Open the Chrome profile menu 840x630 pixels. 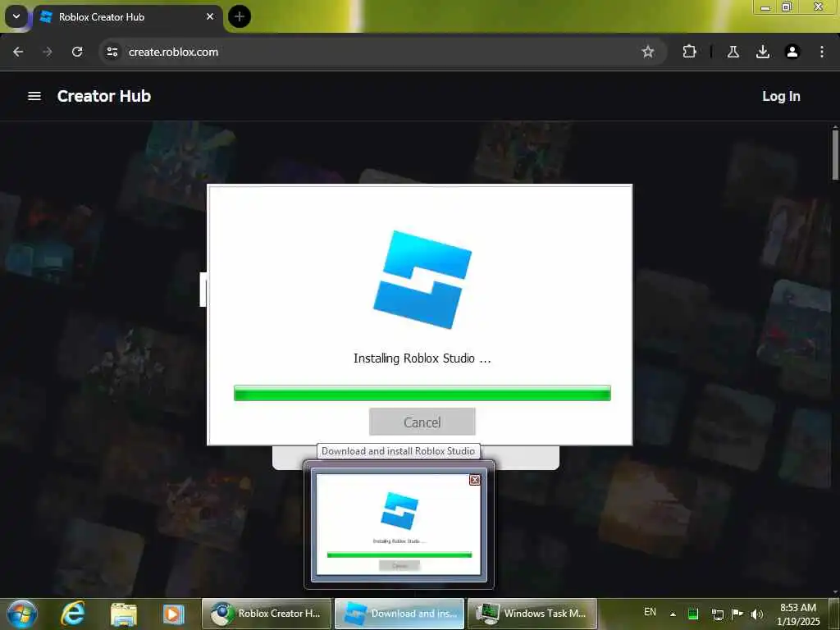click(x=792, y=52)
